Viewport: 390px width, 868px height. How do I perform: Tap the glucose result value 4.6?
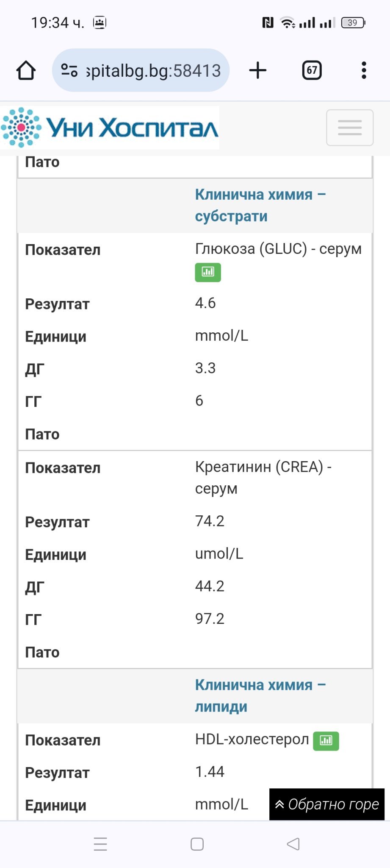[x=205, y=303]
